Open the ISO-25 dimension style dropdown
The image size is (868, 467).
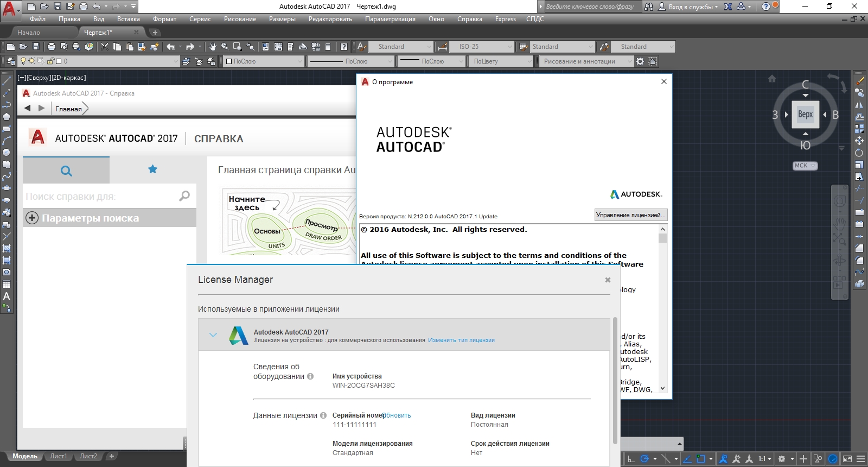pyautogui.click(x=483, y=47)
